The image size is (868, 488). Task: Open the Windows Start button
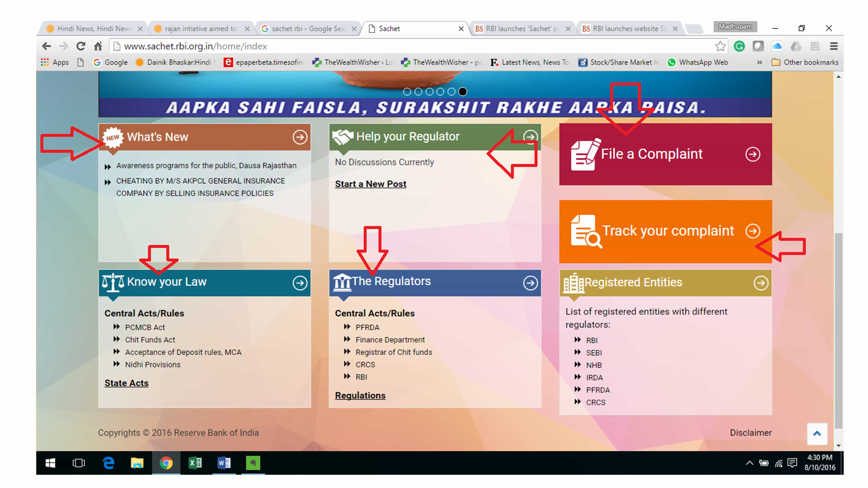point(50,463)
